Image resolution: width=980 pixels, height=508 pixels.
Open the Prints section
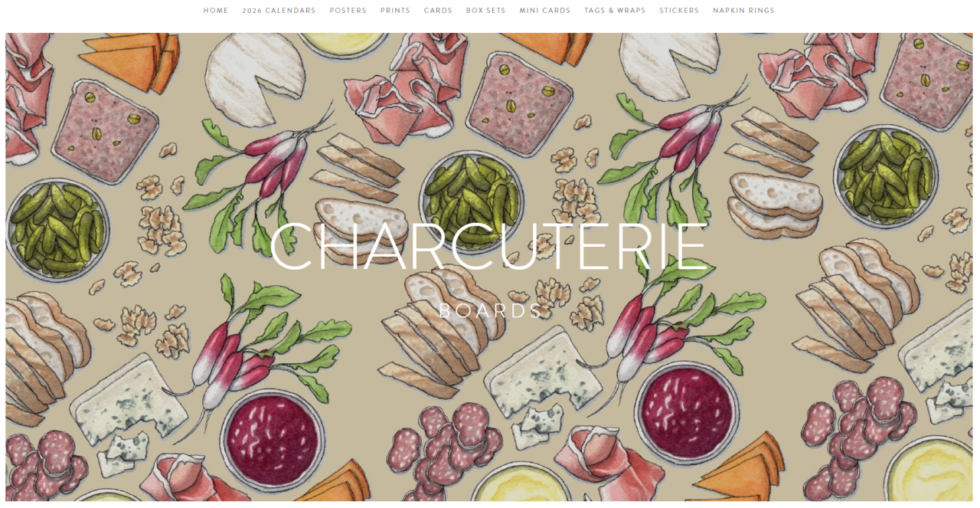[x=395, y=11]
